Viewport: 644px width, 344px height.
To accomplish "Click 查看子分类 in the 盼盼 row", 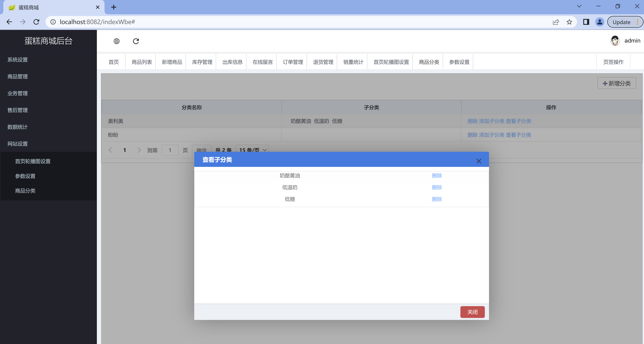I will (519, 135).
